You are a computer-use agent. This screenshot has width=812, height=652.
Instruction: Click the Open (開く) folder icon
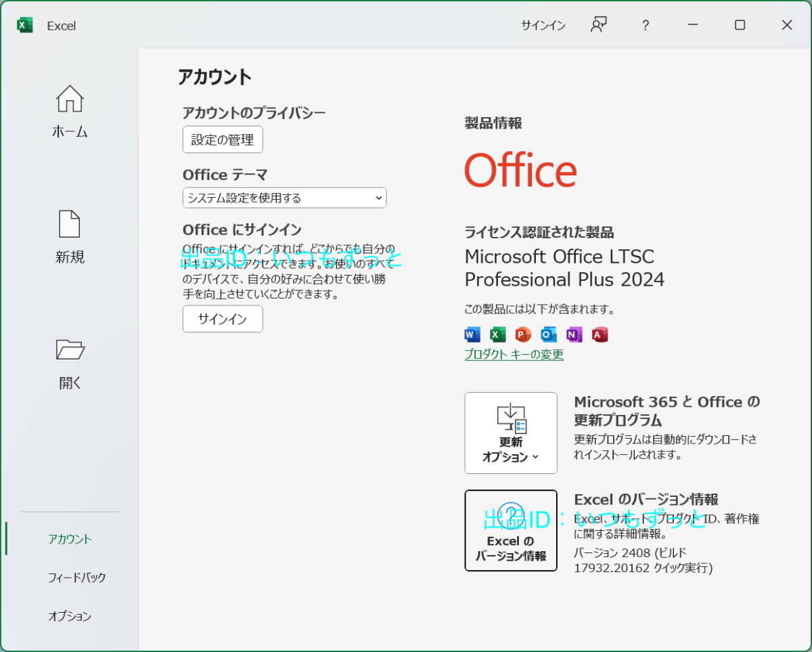click(70, 350)
